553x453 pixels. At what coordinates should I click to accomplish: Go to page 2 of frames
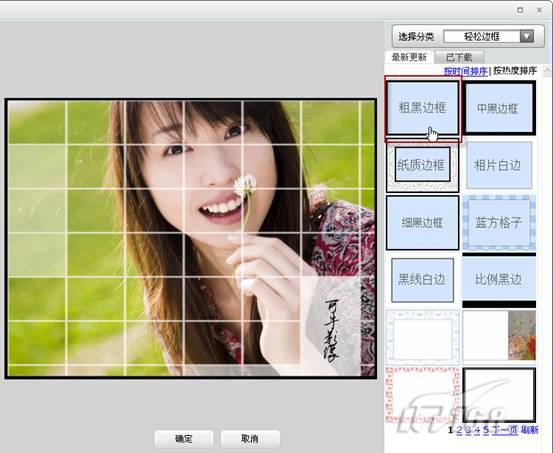tap(459, 430)
